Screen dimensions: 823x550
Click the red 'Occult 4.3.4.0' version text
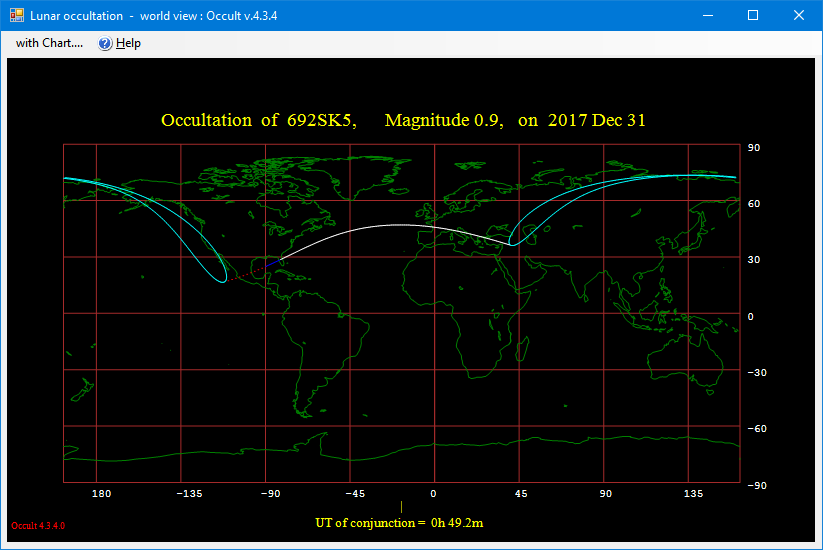(x=38, y=526)
